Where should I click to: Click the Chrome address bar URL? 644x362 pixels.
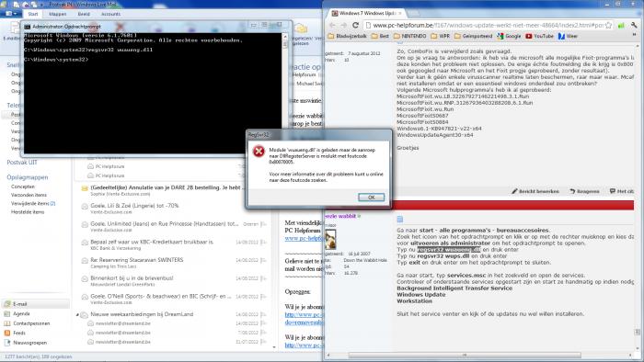[488, 26]
